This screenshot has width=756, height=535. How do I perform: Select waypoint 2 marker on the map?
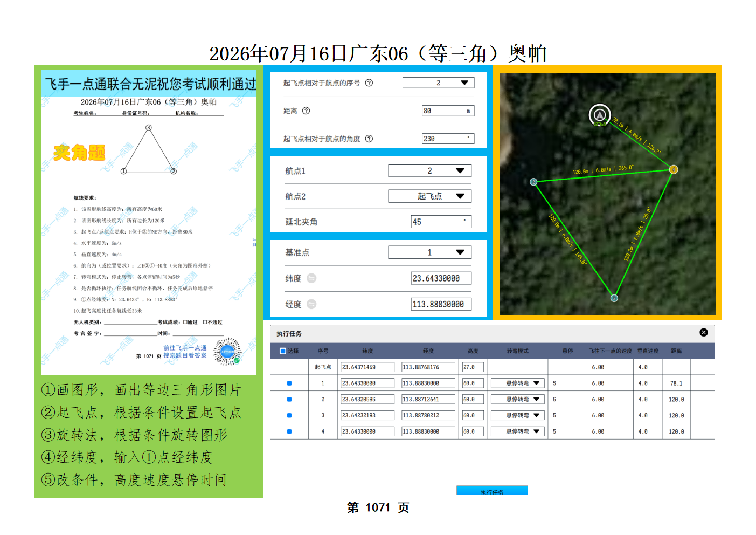tap(533, 182)
